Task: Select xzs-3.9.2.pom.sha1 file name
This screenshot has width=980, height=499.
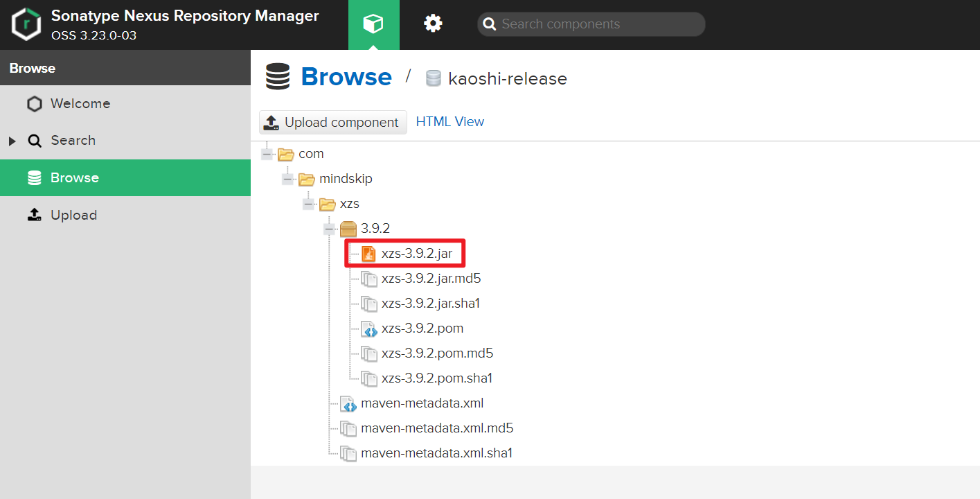Action: coord(437,378)
